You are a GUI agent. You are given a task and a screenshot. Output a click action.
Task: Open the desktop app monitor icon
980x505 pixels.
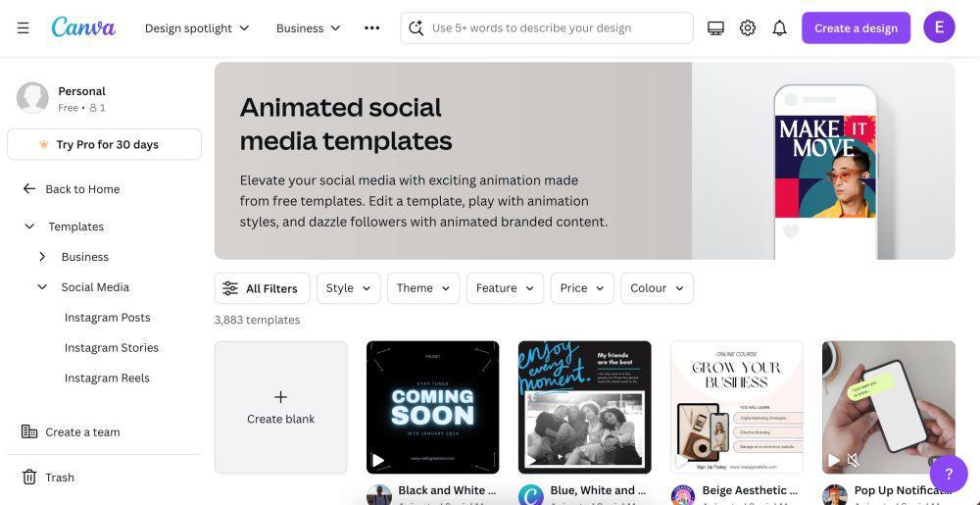715,28
